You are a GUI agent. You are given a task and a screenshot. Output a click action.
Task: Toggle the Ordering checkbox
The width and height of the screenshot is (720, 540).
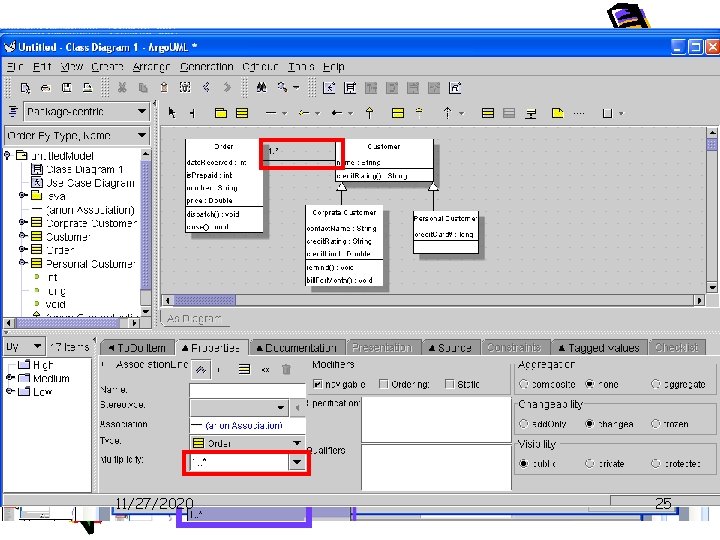click(383, 384)
